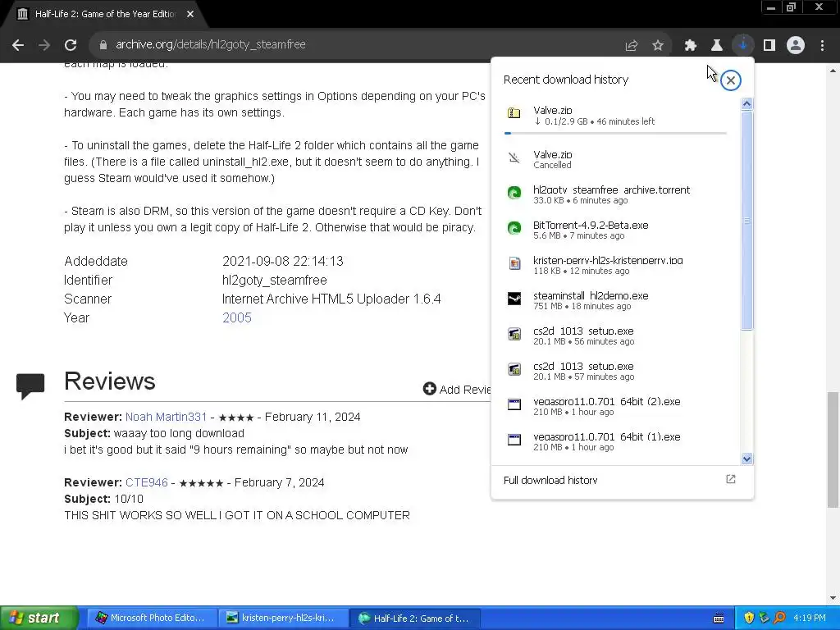Click the page vertical scrollbar thumb
The image size is (840, 630).
[833, 450]
